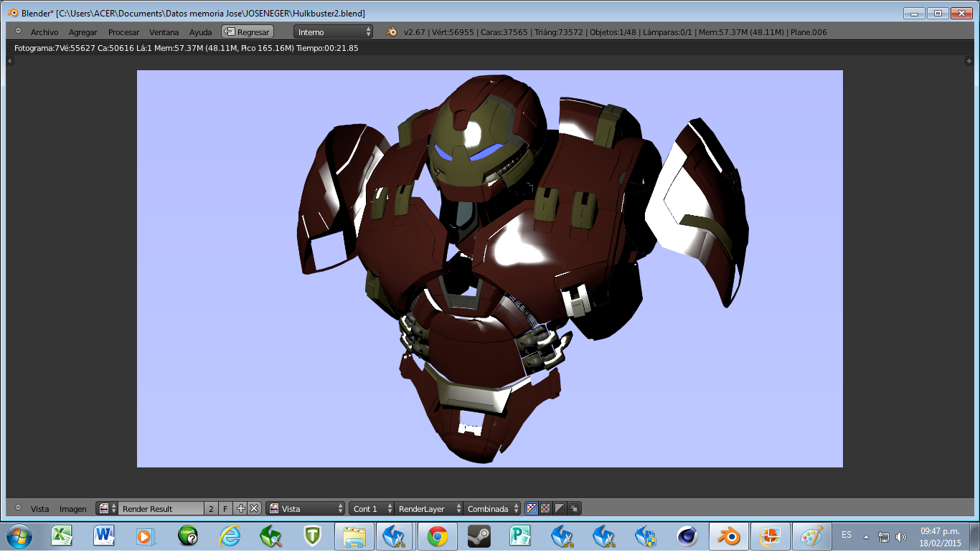Screen dimensions: 980x552
Task: Open the Imagen menu in the image editor
Action: pyautogui.click(x=72, y=509)
